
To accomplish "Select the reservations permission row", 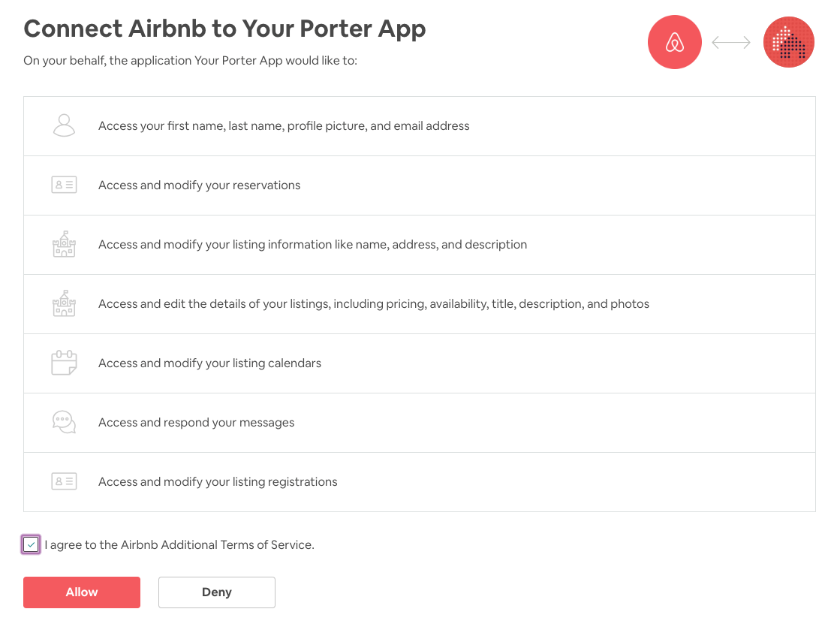I will pyautogui.click(x=420, y=185).
